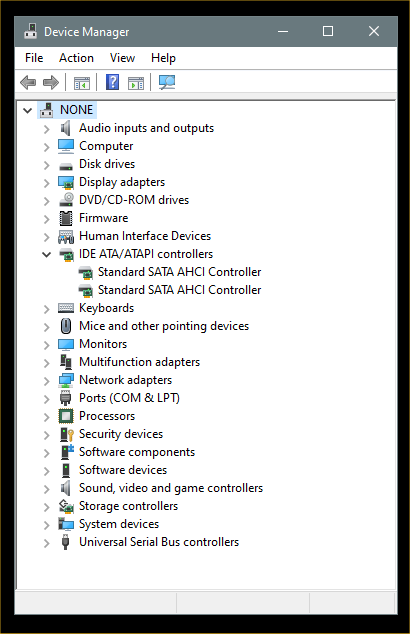
Task: Open the File menu
Action: pos(34,58)
